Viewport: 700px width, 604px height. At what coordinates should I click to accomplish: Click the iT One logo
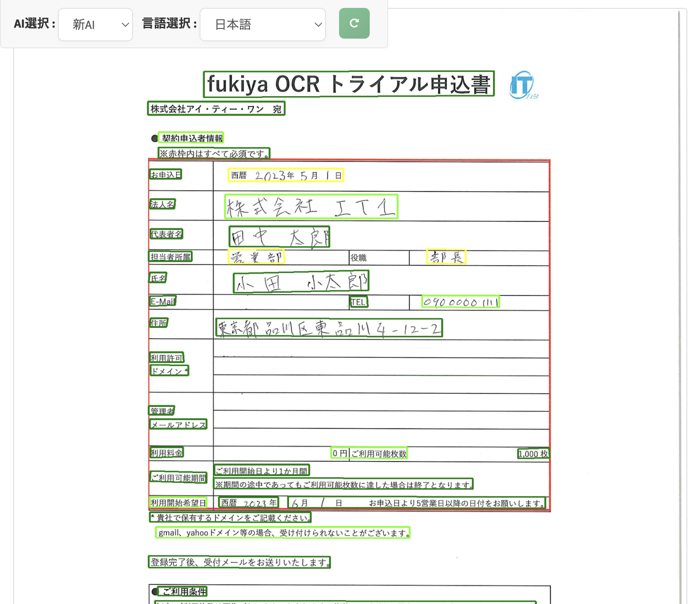[x=523, y=85]
